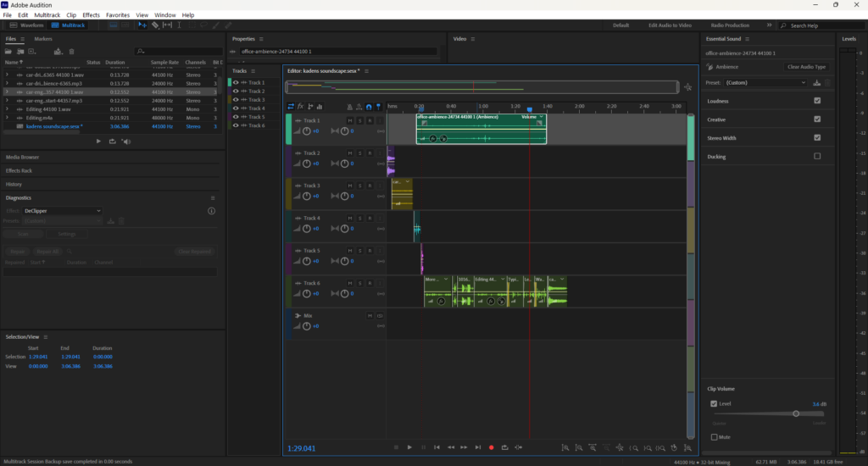Viewport: 868px width, 466px height.
Task: Open the Multitrack menu
Action: [47, 15]
